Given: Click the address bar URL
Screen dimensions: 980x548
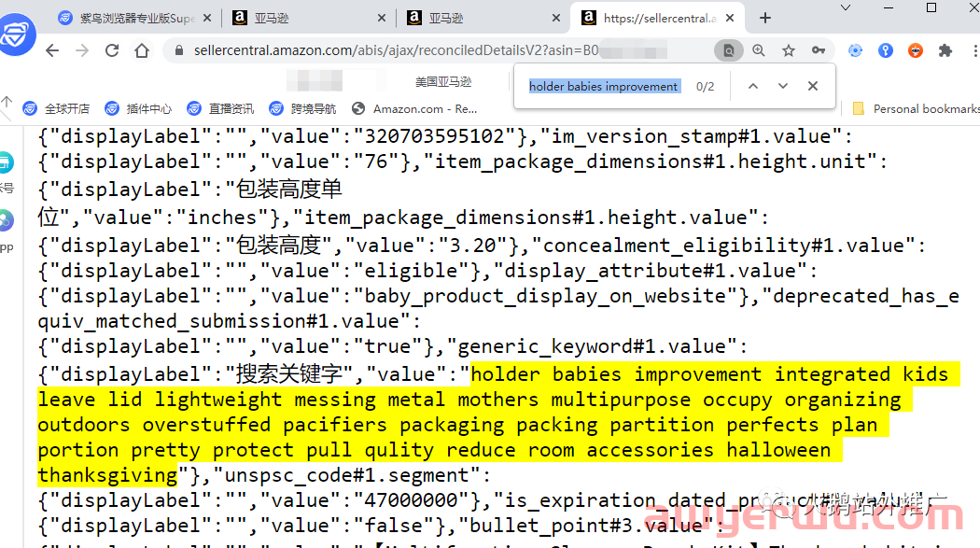Looking at the screenshot, I should click(397, 50).
